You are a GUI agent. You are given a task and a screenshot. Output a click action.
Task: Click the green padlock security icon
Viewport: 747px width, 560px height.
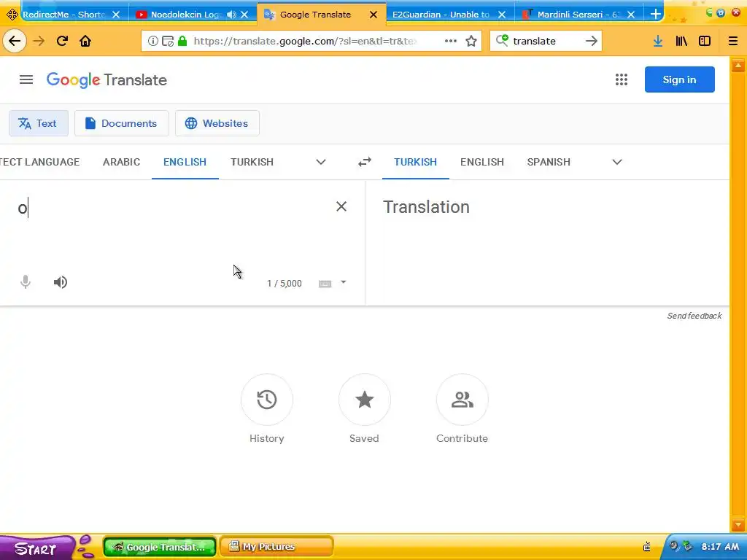tap(182, 41)
